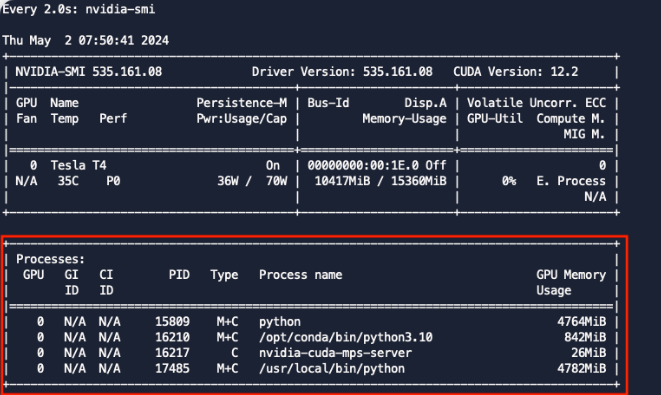The height and width of the screenshot is (395, 661).
Task: Click the 'GI ID' column header
Action: click(x=71, y=282)
